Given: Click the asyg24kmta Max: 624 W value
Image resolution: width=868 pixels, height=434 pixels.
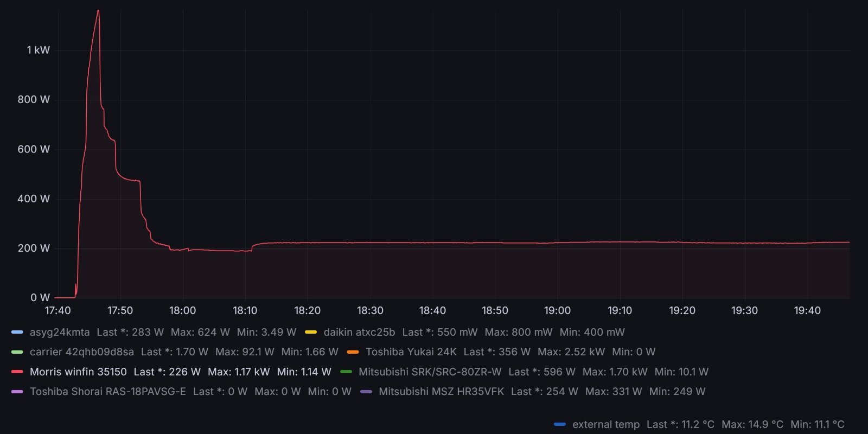Looking at the screenshot, I should coord(200,332).
